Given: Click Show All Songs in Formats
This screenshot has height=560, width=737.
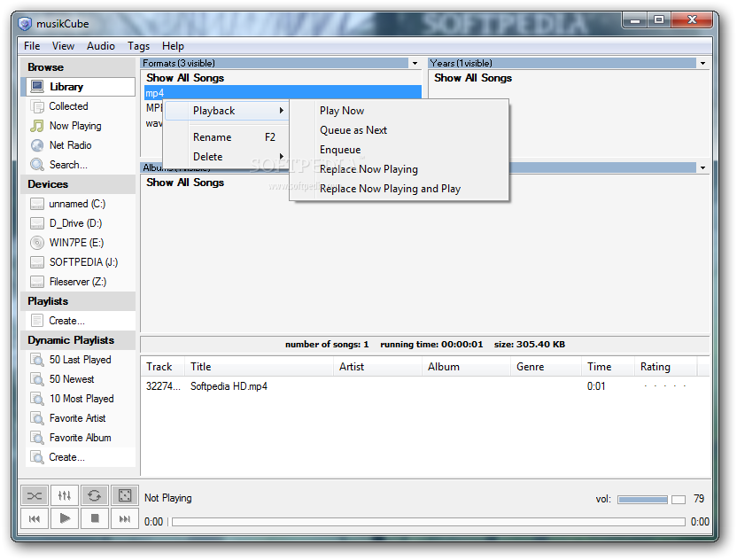Looking at the screenshot, I should (185, 78).
